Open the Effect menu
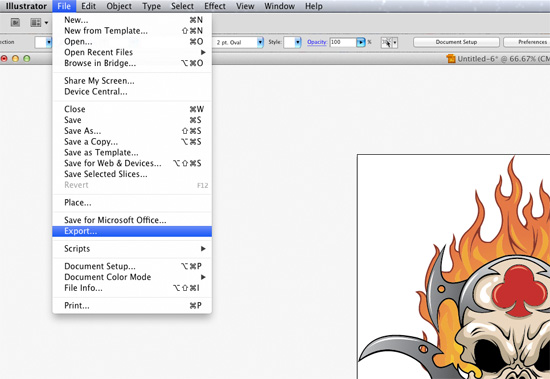 215,6
